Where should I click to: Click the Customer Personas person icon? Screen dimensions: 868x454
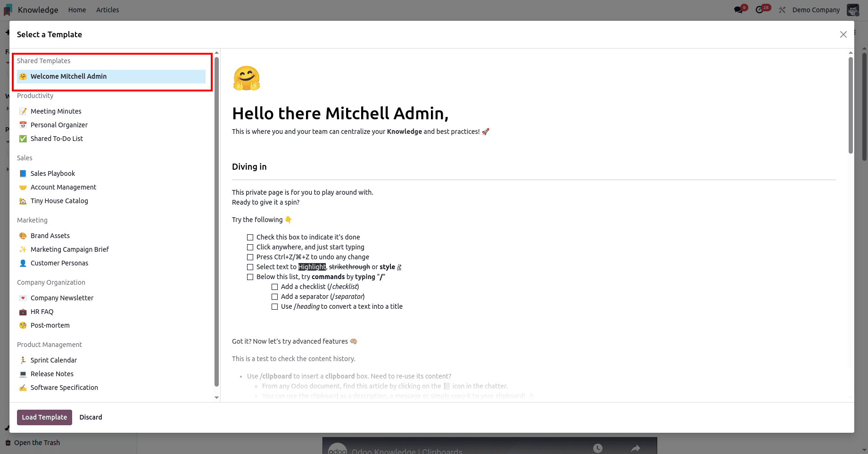tap(23, 263)
